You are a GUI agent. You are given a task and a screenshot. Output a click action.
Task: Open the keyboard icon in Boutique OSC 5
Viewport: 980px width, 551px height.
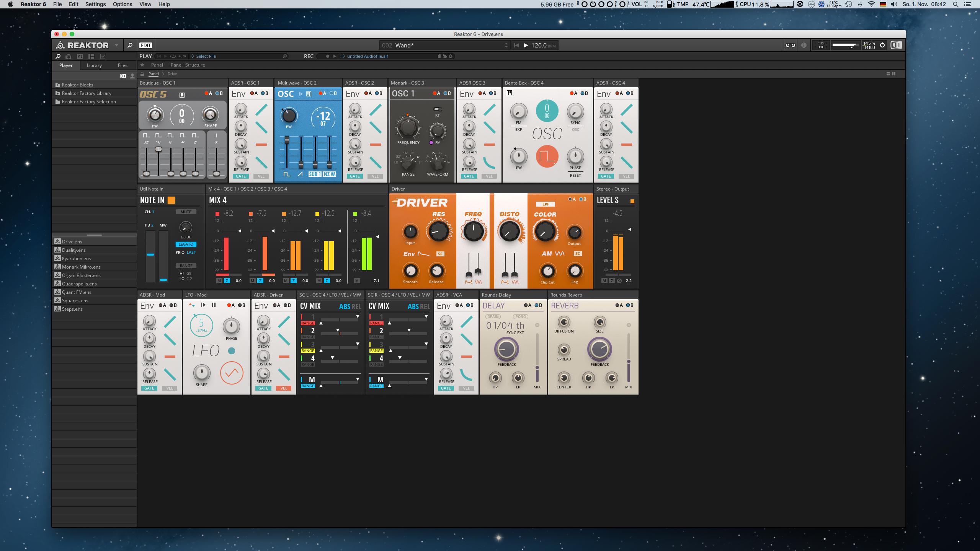coord(182,95)
